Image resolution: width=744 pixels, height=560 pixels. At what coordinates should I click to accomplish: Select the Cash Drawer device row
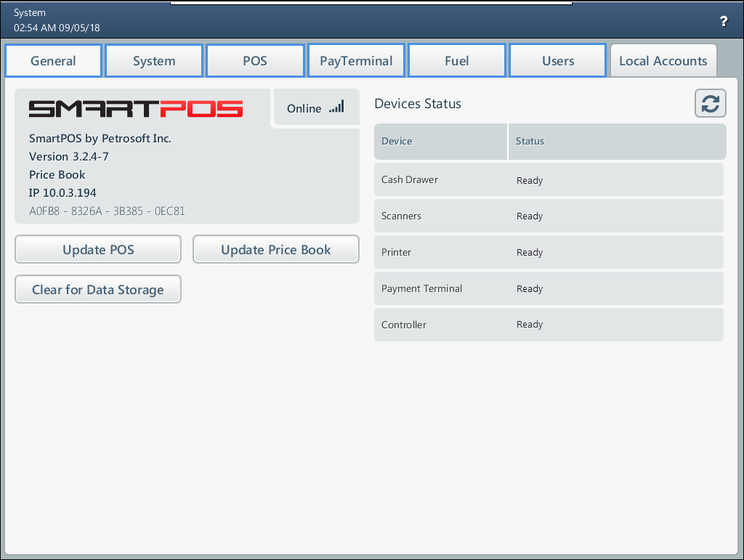pos(549,179)
